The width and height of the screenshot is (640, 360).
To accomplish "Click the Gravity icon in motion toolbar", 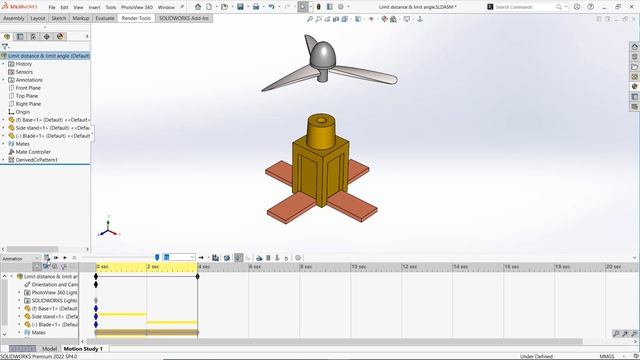I will (286, 258).
